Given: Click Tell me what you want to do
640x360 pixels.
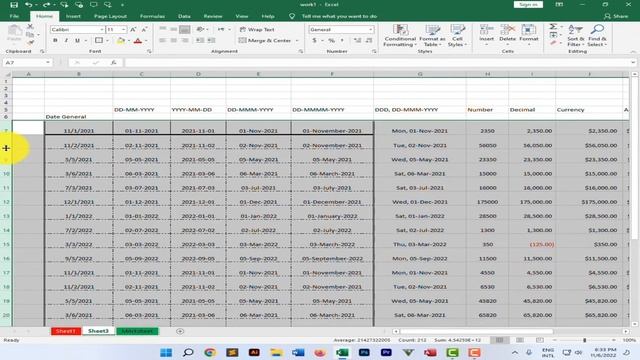Looking at the screenshot, I should pos(339,16).
